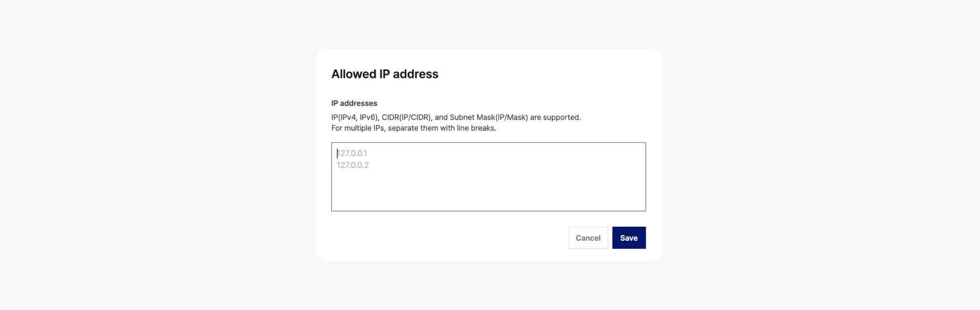Image resolution: width=980 pixels, height=310 pixels.
Task: Click the 127.0.0.2 placeholder line
Action: pyautogui.click(x=353, y=165)
